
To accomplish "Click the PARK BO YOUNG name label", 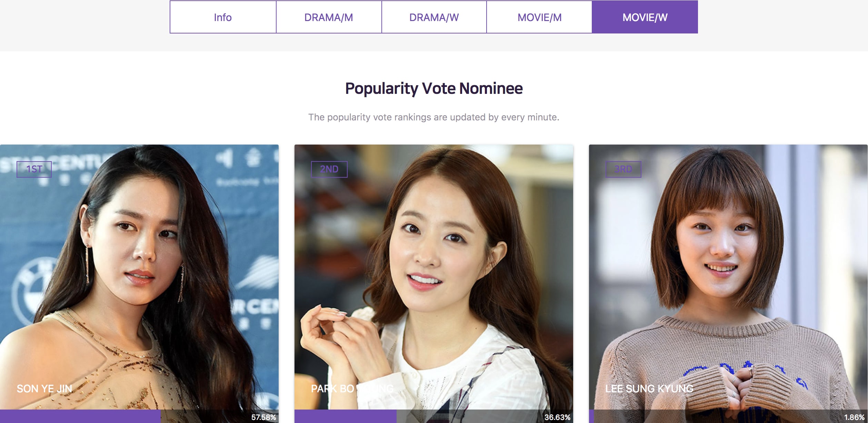I will point(352,389).
